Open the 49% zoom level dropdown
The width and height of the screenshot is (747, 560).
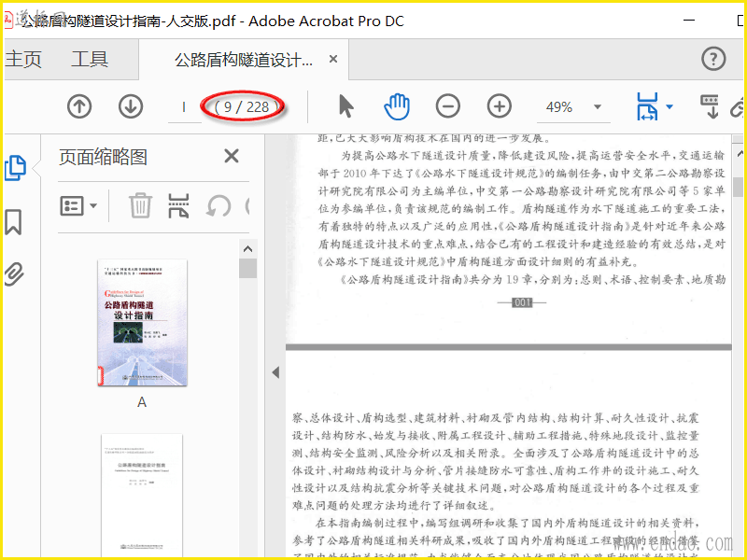tap(597, 106)
